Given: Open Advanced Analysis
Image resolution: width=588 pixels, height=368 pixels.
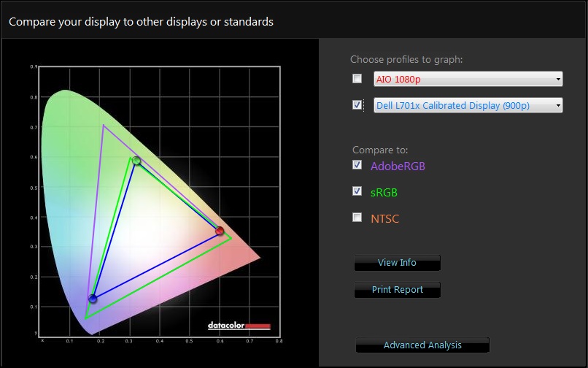Looking at the screenshot, I should [422, 345].
